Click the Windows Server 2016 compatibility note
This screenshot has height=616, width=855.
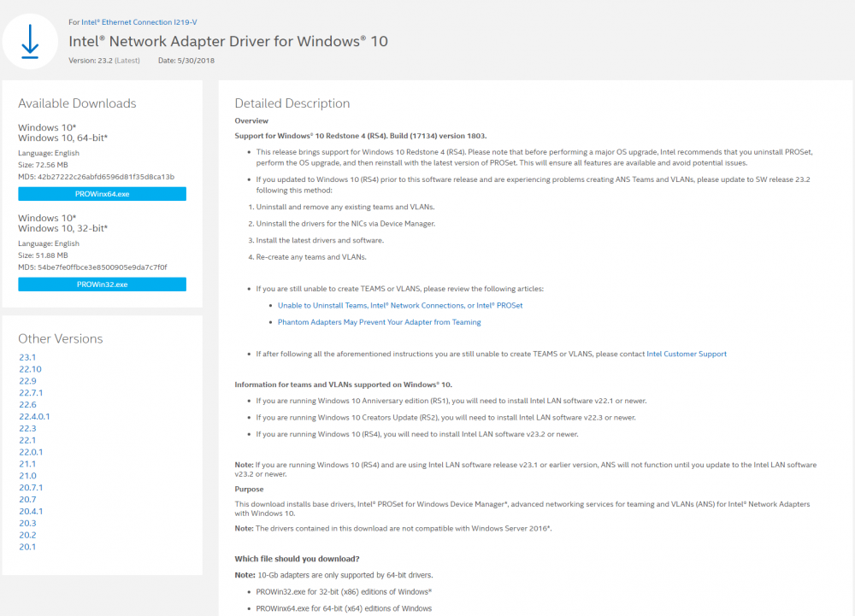pos(393,529)
